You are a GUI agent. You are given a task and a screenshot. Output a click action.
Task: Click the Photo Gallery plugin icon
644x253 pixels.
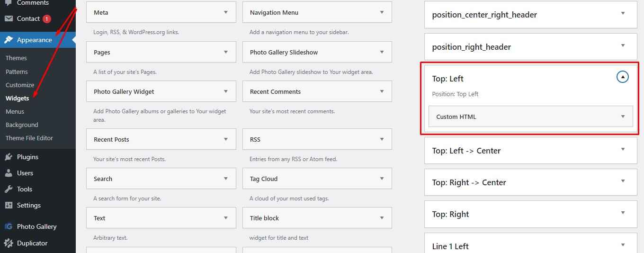pos(9,226)
